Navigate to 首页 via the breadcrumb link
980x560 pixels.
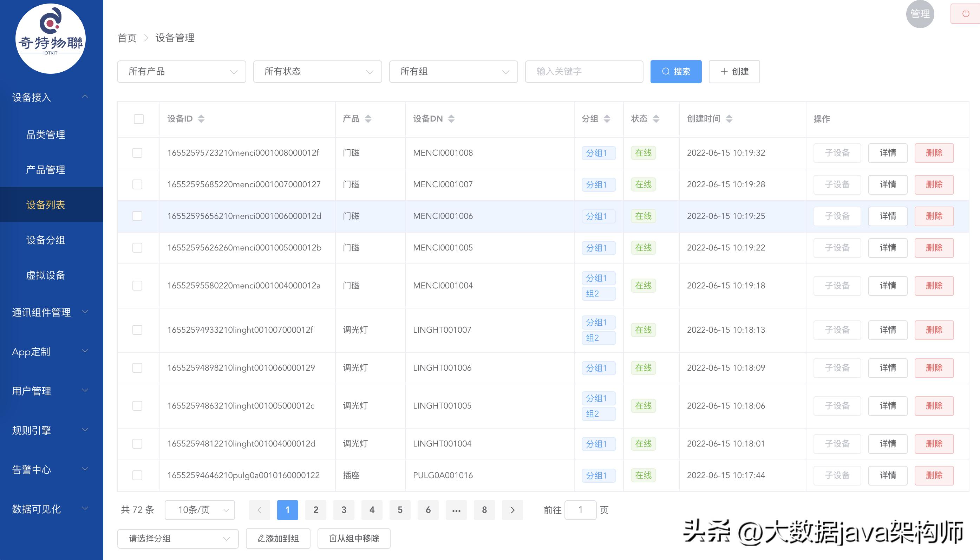[127, 38]
